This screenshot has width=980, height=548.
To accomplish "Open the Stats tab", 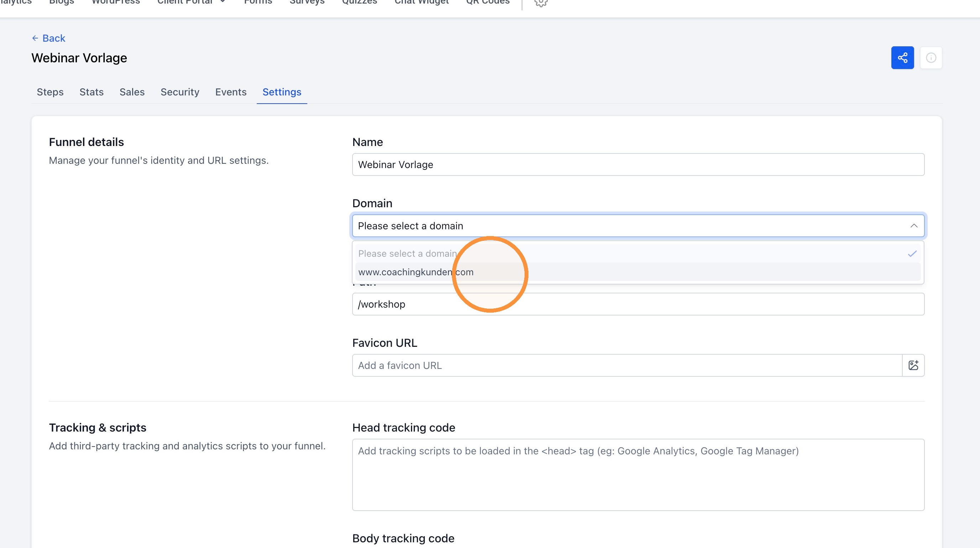I will pyautogui.click(x=91, y=92).
